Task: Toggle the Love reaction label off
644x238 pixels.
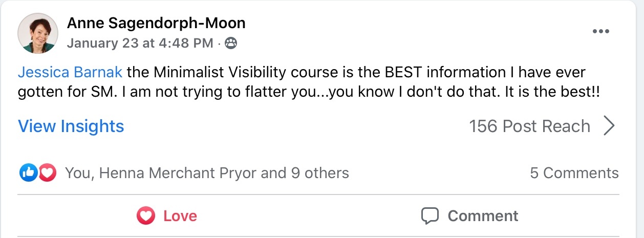Action: pos(180,216)
